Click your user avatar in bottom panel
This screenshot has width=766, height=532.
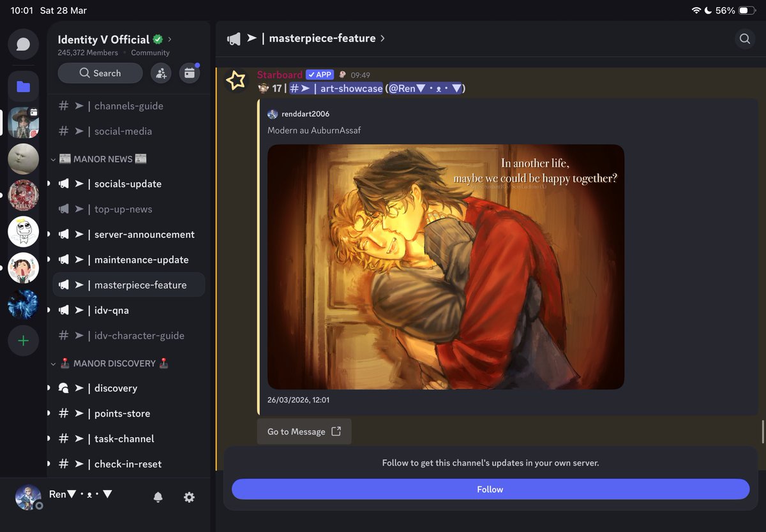29,497
